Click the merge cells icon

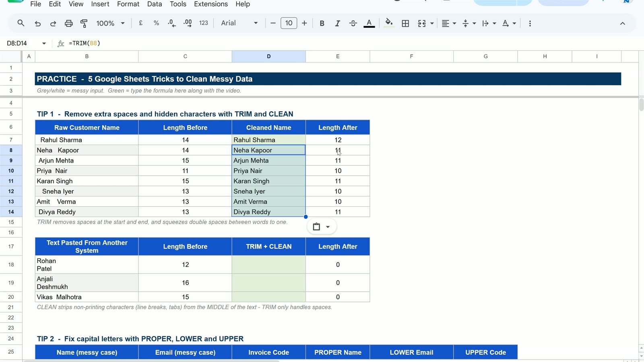(422, 23)
